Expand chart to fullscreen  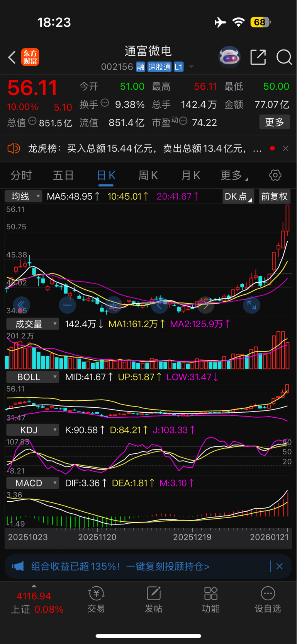pos(251,305)
